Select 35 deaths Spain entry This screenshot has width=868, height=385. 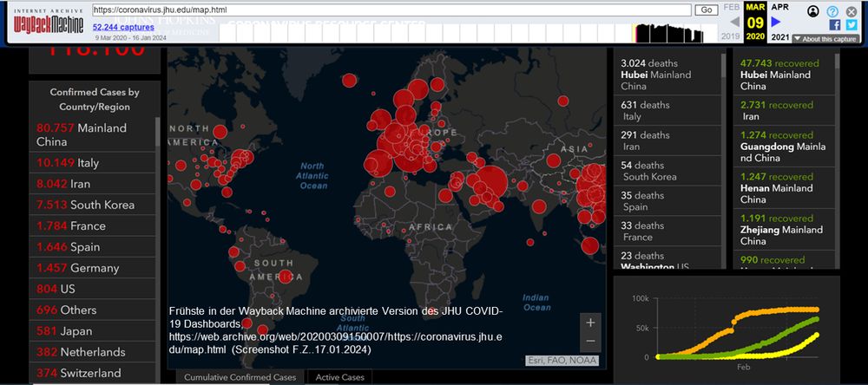(x=667, y=201)
